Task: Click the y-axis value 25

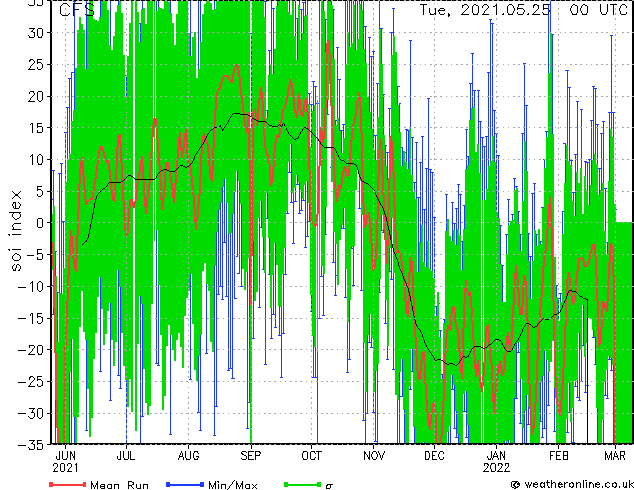Action: point(36,64)
